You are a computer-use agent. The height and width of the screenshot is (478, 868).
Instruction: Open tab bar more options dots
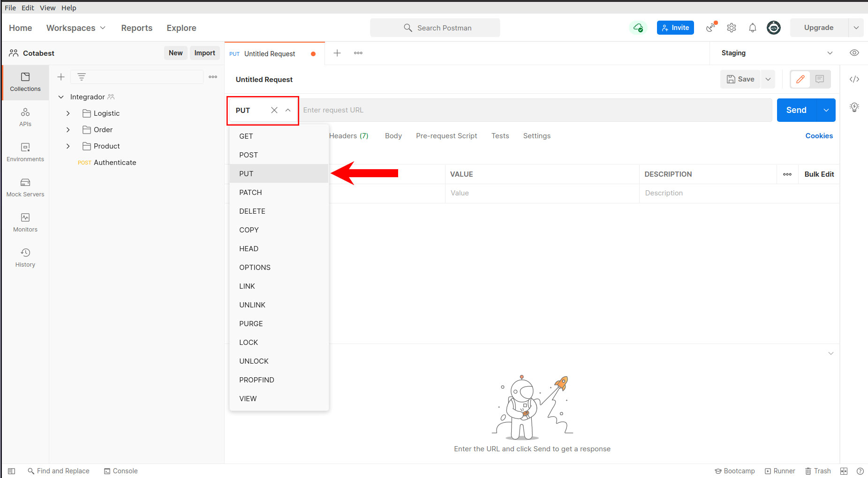click(358, 53)
